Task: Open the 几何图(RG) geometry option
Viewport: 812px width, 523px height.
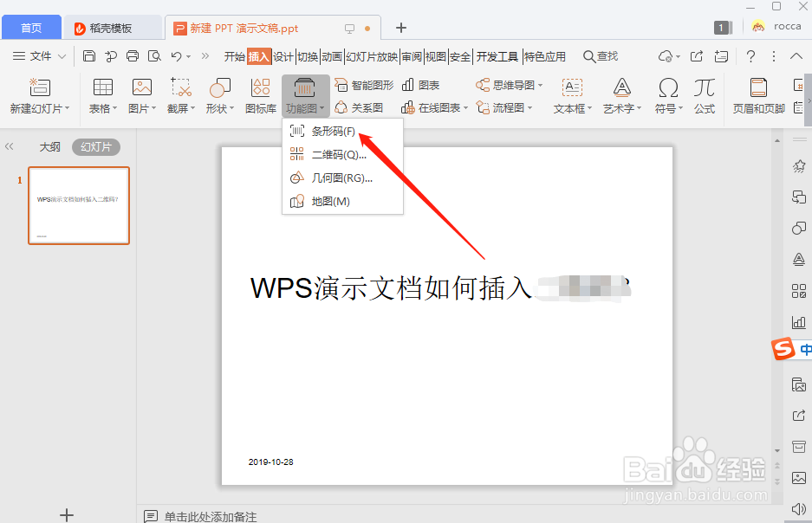Action: pos(342,178)
